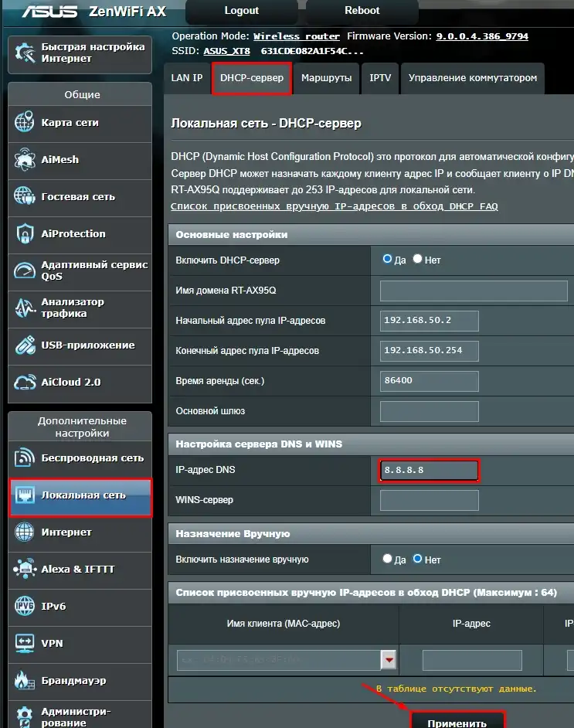Viewport: 574px width, 728px height.
Task: Click the USB-приложение icon
Action: tap(24, 345)
